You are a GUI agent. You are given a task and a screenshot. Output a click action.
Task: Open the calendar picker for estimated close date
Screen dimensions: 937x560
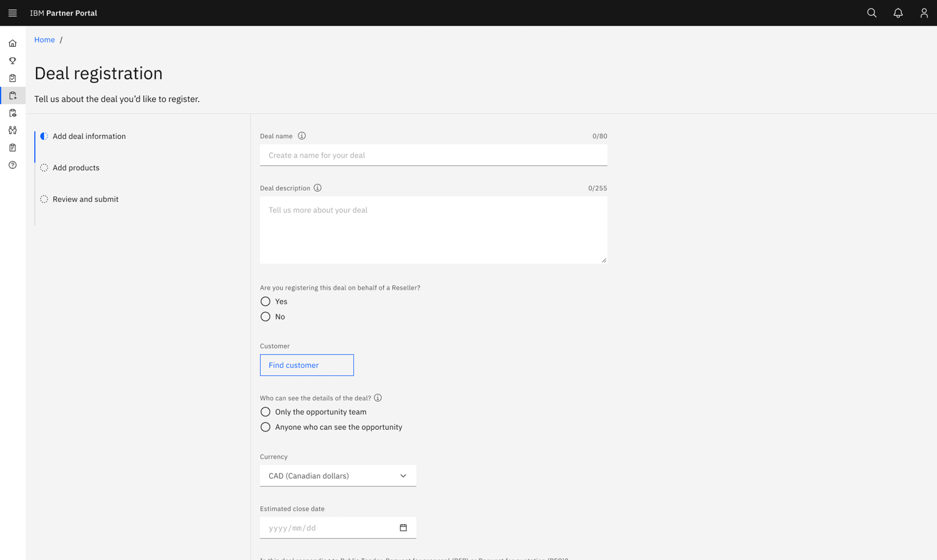[x=403, y=528]
